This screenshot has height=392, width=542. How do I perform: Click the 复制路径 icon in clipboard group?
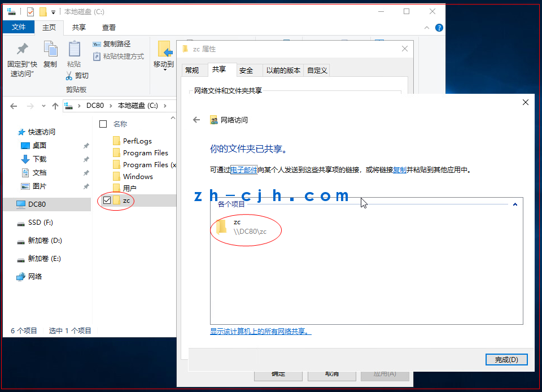pos(97,44)
